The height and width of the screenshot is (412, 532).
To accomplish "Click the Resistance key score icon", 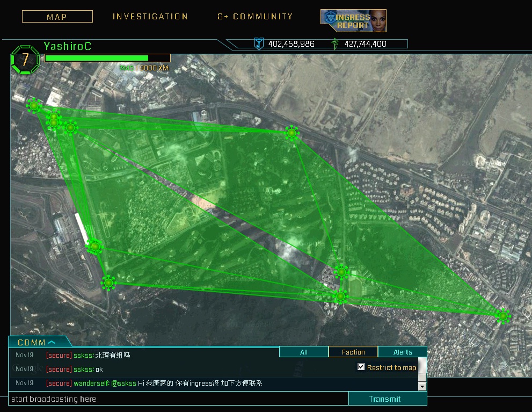I will point(259,44).
